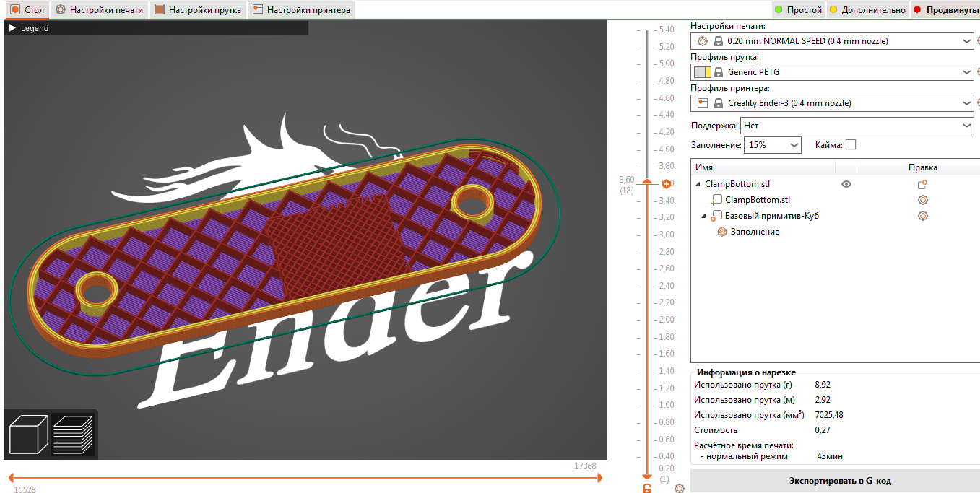
Task: Click the horizontal moves slider track
Action: point(304,478)
